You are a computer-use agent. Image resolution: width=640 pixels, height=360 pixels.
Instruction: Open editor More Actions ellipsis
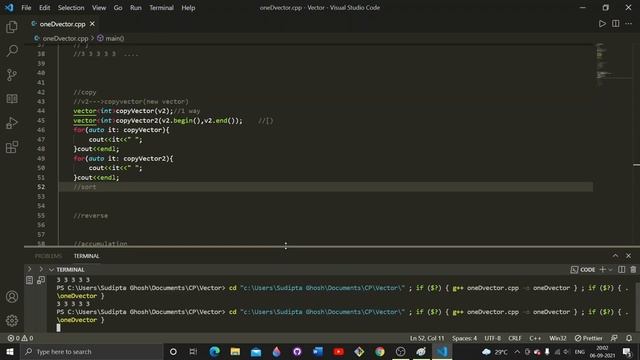coord(629,24)
